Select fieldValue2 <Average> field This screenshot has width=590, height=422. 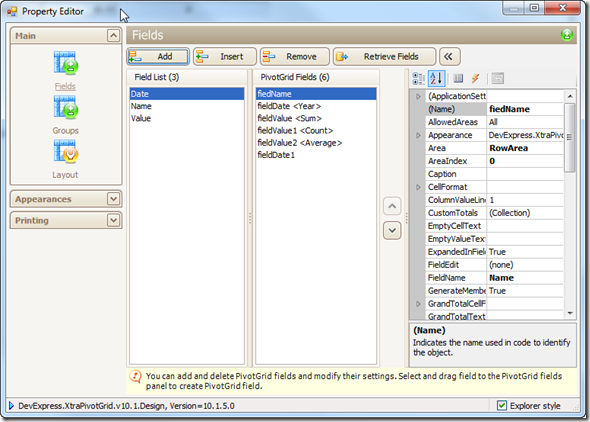(x=316, y=143)
